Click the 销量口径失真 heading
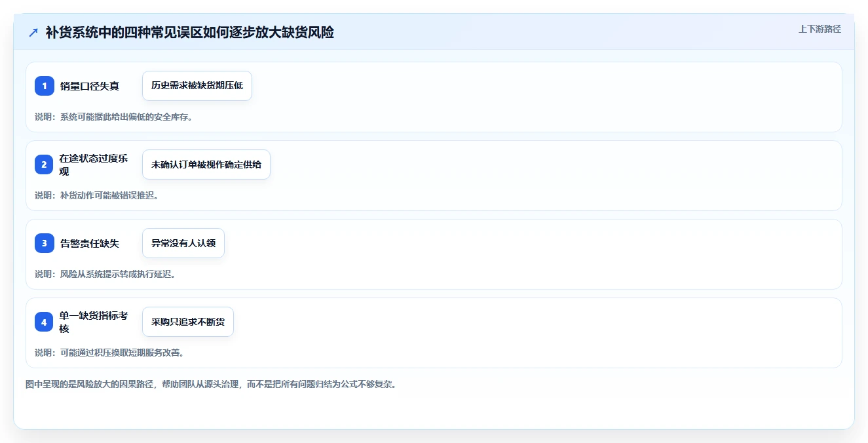Image resolution: width=868 pixels, height=443 pixels. click(90, 86)
